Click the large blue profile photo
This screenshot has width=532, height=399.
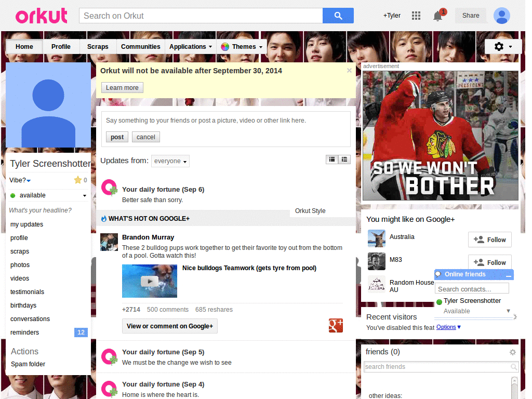click(x=48, y=105)
